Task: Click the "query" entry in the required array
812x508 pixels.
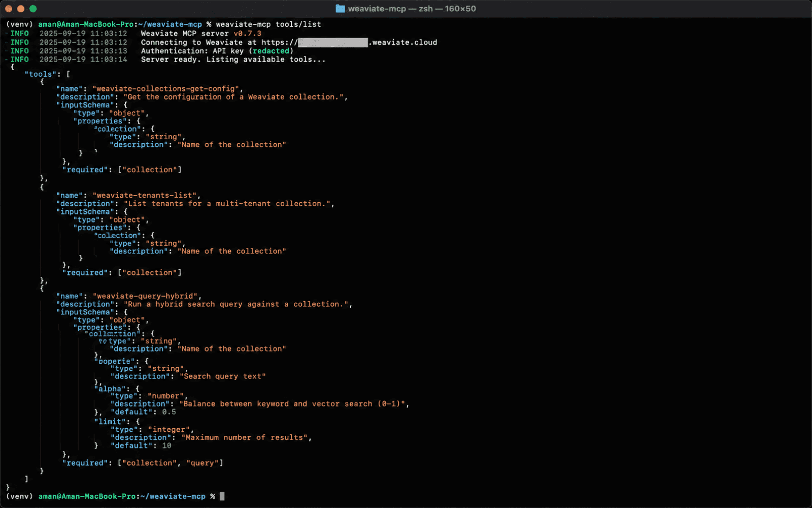Action: (202, 463)
